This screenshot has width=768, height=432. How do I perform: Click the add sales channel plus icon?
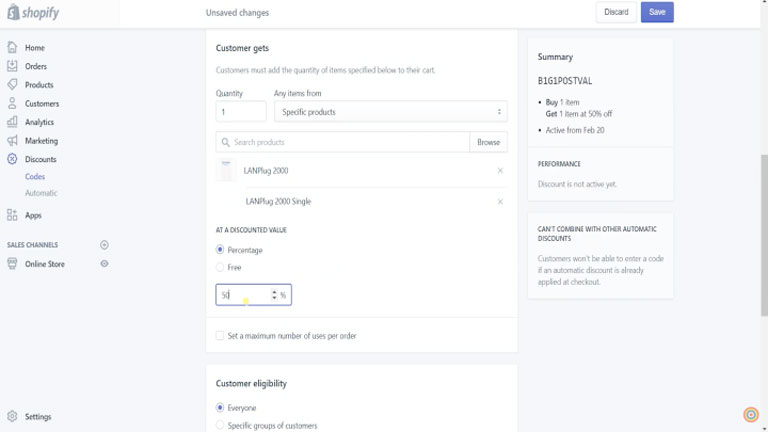pyautogui.click(x=104, y=245)
